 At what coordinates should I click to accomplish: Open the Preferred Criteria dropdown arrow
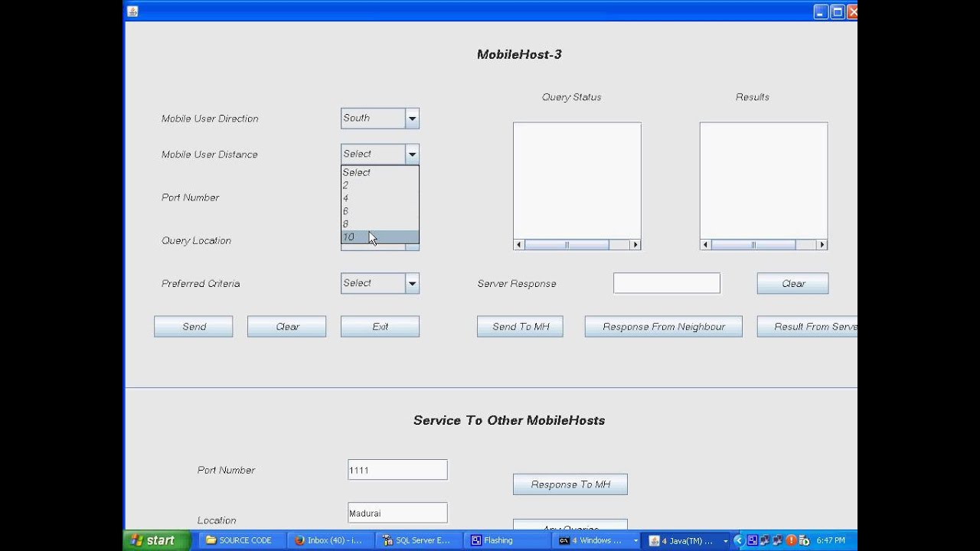[x=412, y=283]
